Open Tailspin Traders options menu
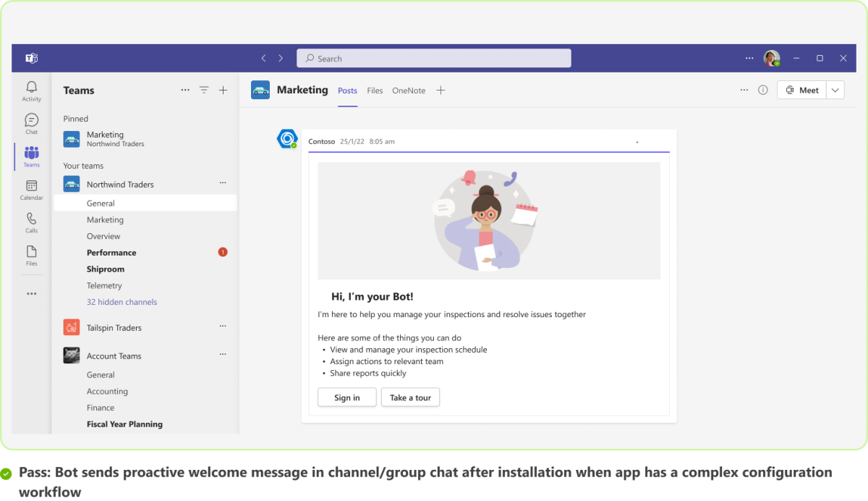 (x=223, y=327)
